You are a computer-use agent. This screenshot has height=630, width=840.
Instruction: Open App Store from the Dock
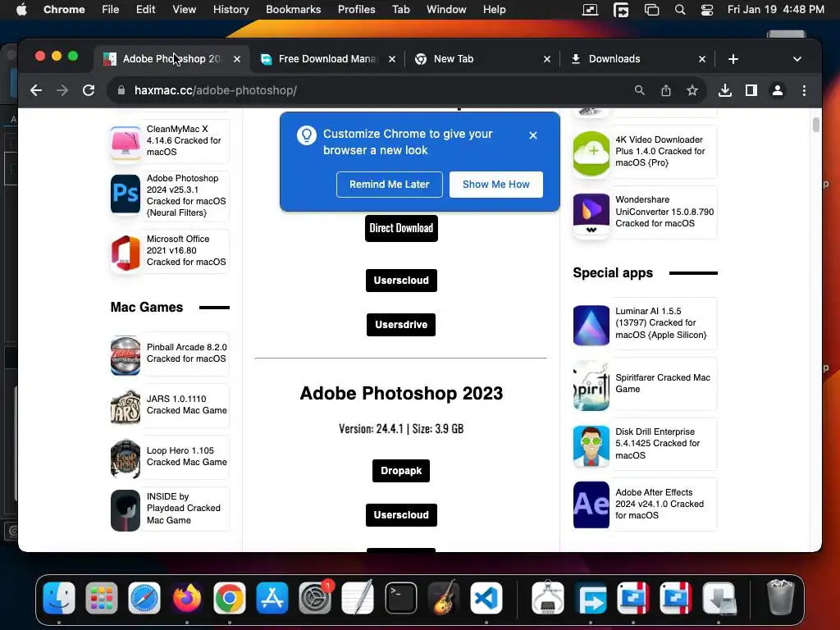click(272, 598)
